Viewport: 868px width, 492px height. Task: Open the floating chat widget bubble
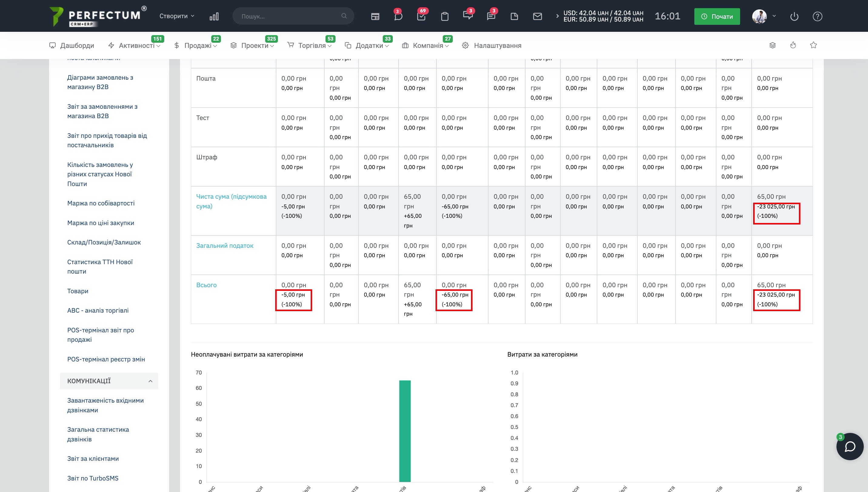[850, 446]
